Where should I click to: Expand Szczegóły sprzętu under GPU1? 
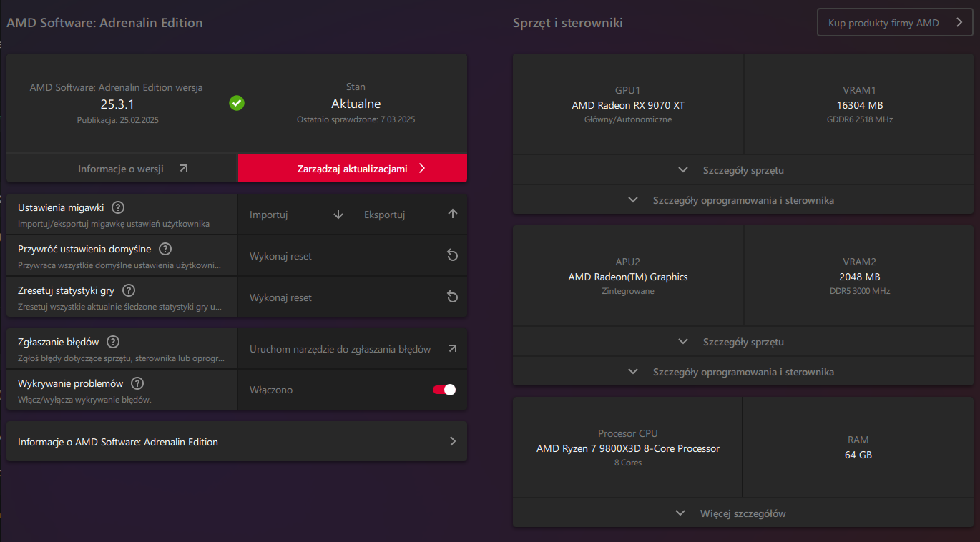coord(732,170)
